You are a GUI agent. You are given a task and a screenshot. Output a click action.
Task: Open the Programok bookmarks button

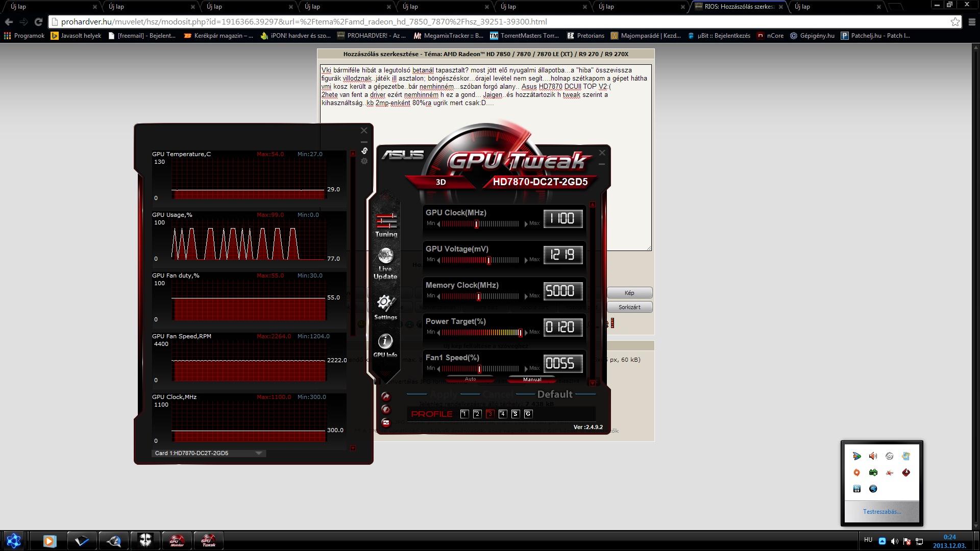(x=24, y=36)
